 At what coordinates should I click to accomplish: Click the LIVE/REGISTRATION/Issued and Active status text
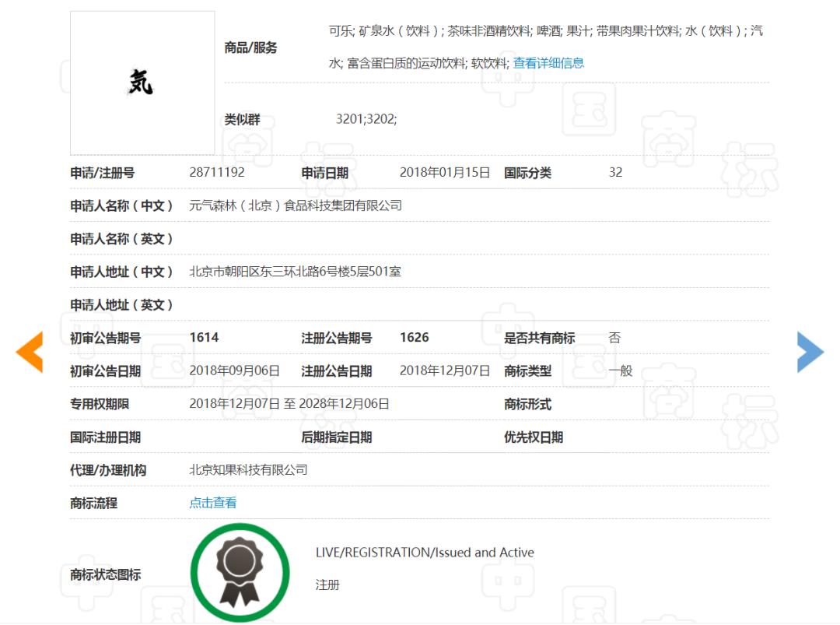point(425,552)
